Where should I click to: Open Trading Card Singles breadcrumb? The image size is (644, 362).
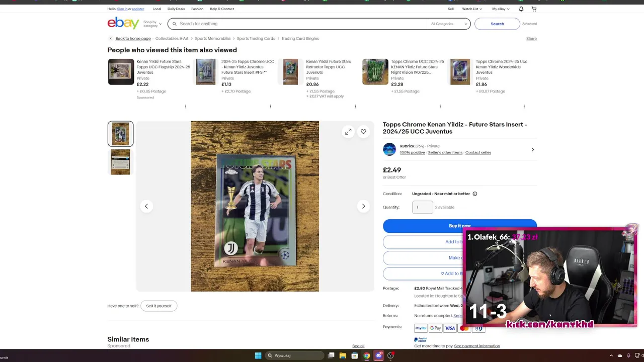coord(300,38)
